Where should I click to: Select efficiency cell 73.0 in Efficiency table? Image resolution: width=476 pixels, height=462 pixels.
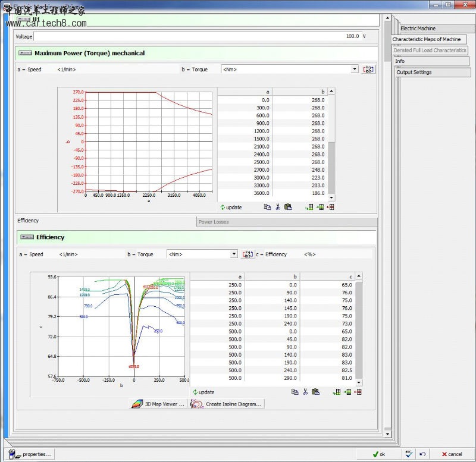[x=327, y=323]
